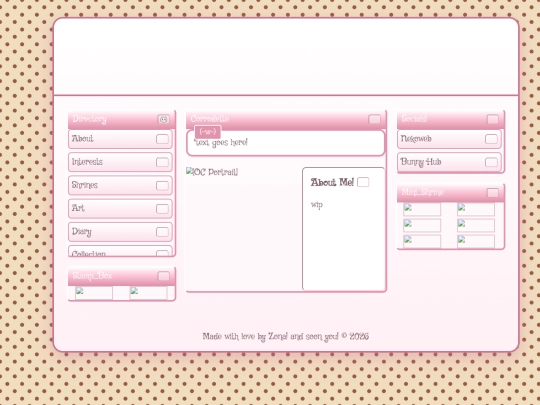This screenshot has width=540, height=405.
Task: Click the first stamp image in Stamp_Box
Action: [x=94, y=293]
